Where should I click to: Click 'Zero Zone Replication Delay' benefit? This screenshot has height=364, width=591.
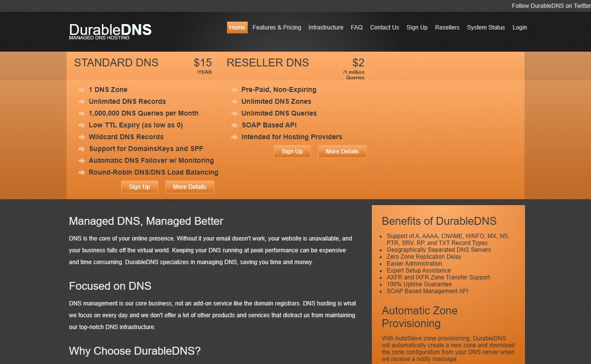pos(424,257)
